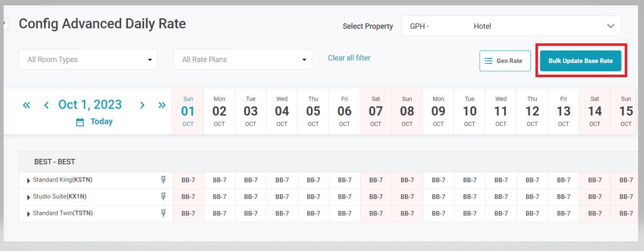Click the Clear all filter link
The image size is (644, 251).
click(349, 58)
